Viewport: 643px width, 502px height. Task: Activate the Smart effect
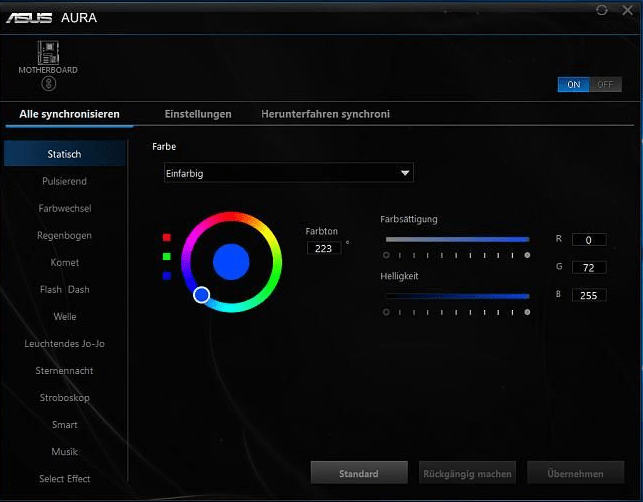pos(64,425)
